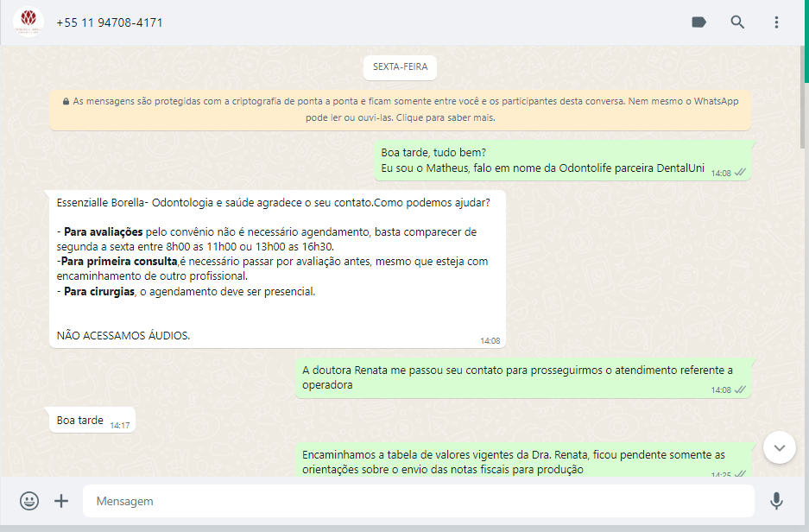
Task: Jump to latest messages with down arrow
Action: (779, 447)
